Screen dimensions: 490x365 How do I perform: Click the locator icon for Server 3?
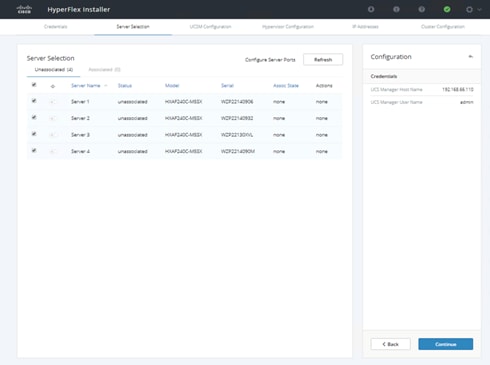[x=53, y=135]
